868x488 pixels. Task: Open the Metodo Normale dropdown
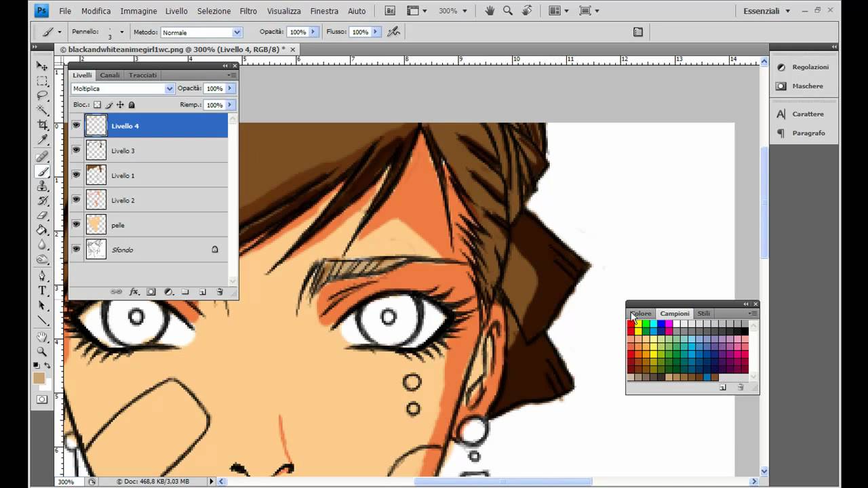click(x=201, y=33)
